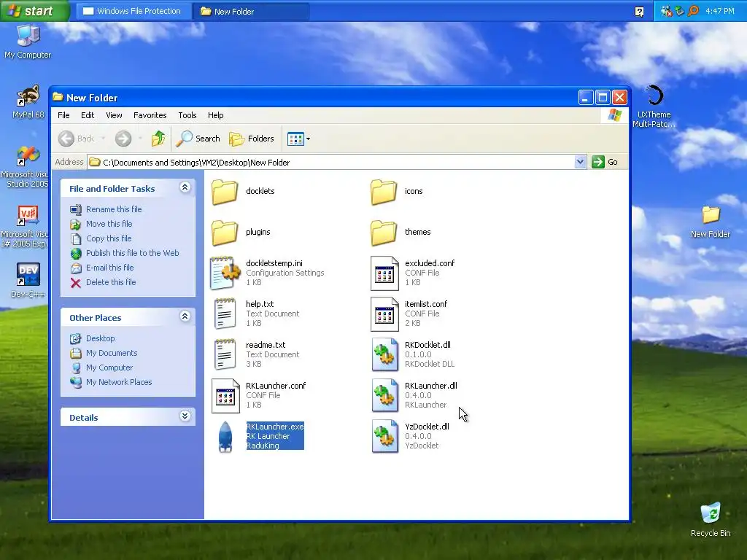Image resolution: width=747 pixels, height=560 pixels.
Task: Select the help.txt document icon
Action: tap(225, 314)
